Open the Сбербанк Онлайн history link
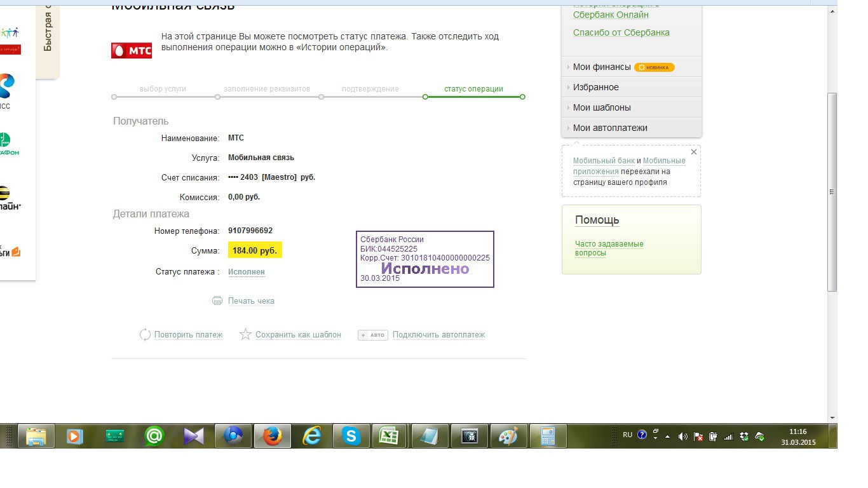This screenshot has height=488, width=868. click(x=611, y=15)
